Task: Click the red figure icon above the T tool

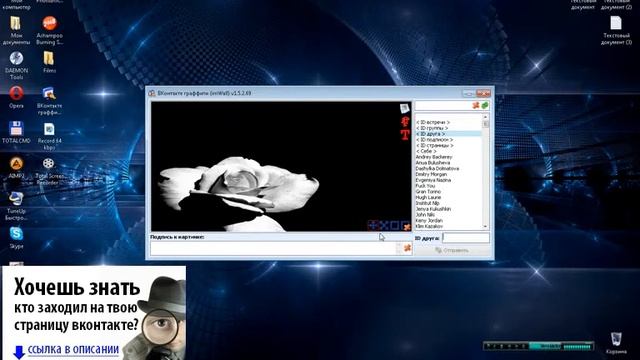Action: 404,121
